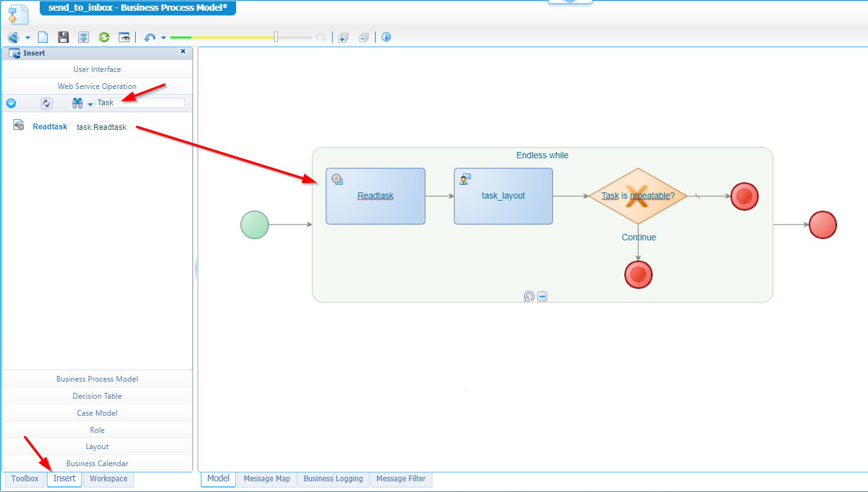Open the blue Info icon

(x=386, y=37)
